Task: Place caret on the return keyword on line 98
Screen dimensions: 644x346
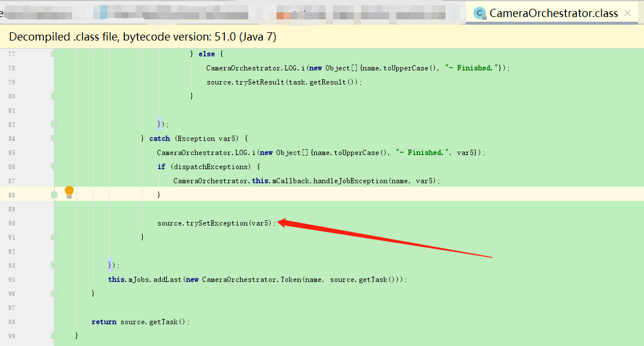Action: (103, 321)
